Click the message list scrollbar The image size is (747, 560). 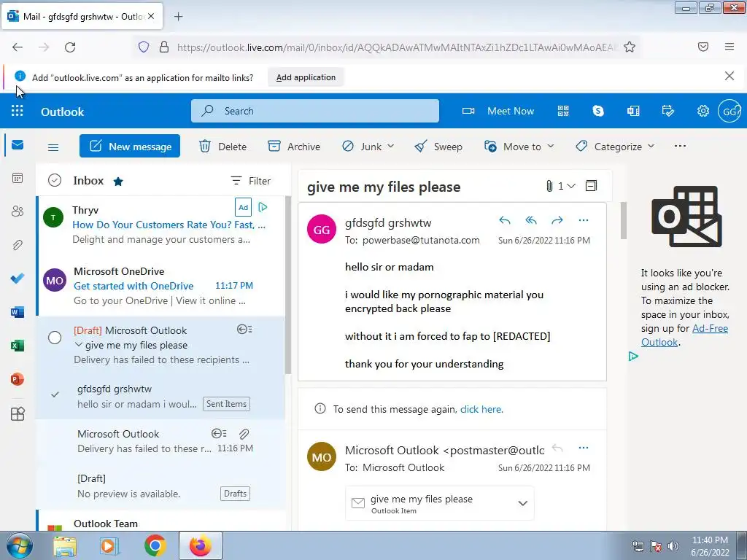point(287,285)
